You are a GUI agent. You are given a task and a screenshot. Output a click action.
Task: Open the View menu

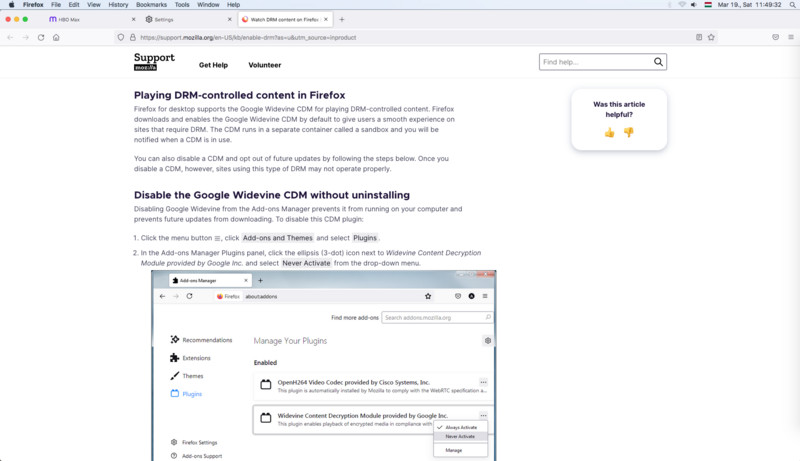[94, 5]
